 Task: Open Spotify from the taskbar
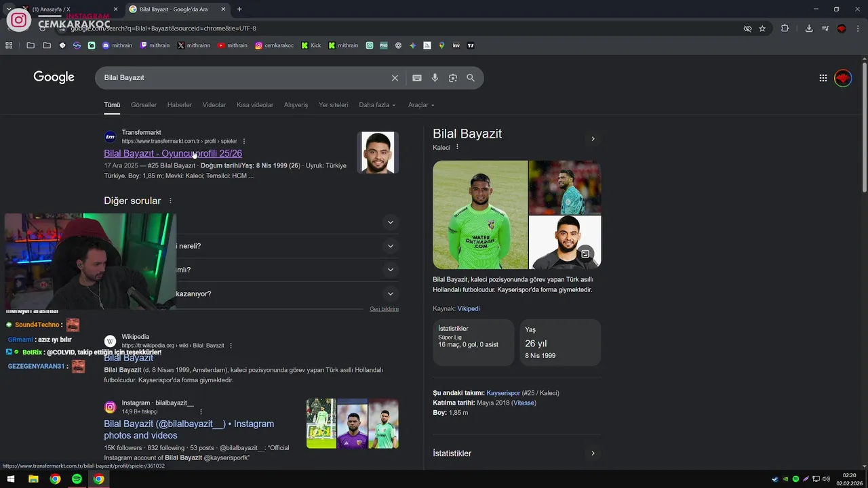point(77,479)
